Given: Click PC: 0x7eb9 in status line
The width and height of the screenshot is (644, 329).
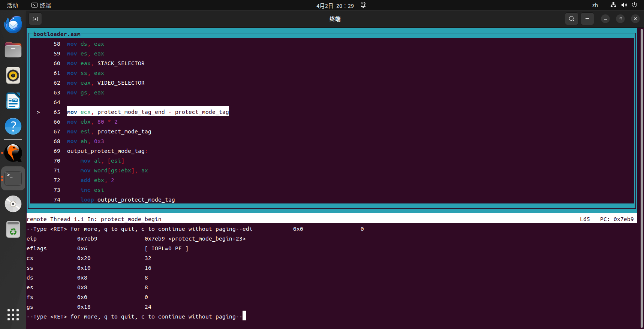Looking at the screenshot, I should click(617, 219).
